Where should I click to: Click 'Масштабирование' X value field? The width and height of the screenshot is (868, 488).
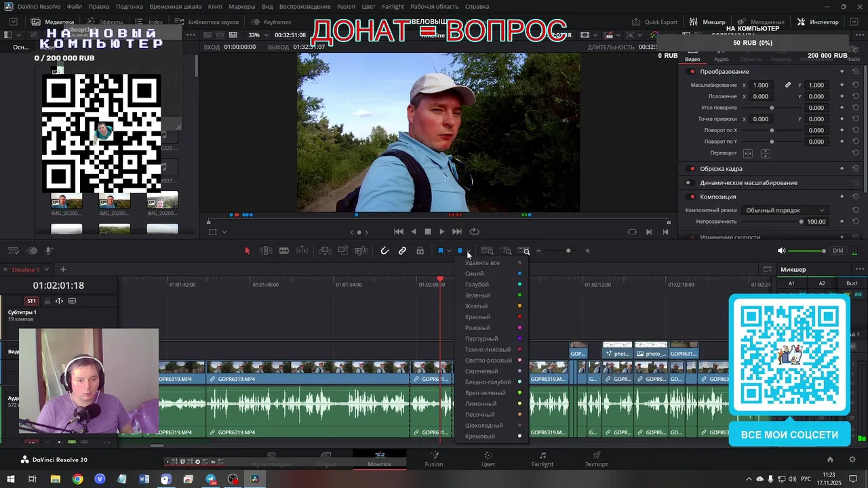pos(761,85)
